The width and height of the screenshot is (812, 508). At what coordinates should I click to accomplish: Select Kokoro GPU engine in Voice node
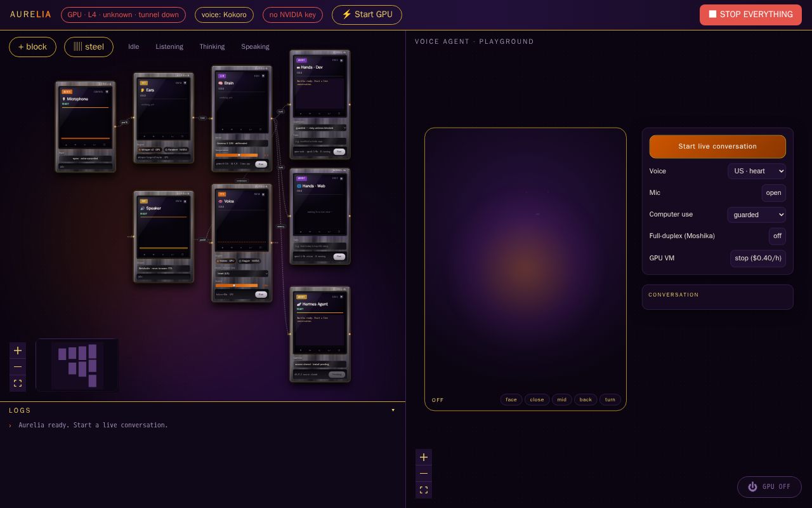[x=226, y=261]
